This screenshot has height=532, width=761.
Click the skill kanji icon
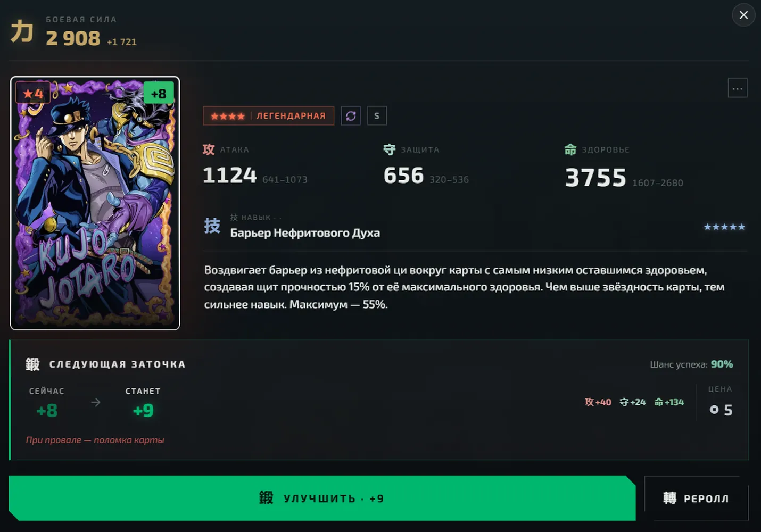212,226
